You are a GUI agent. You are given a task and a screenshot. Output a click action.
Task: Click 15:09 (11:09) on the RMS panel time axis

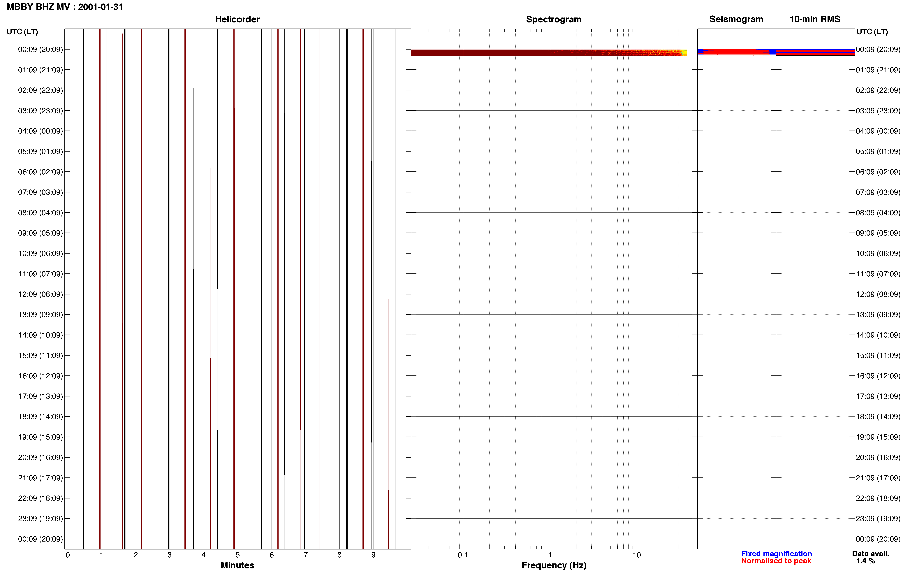878,356
